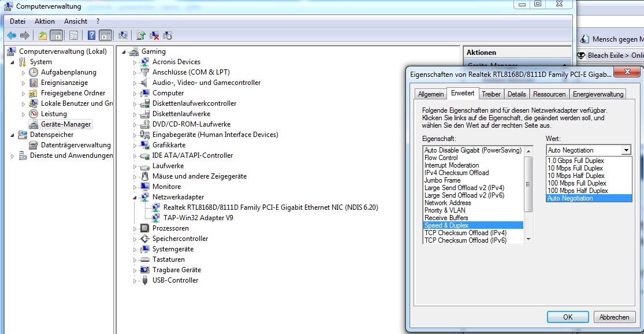
Task: Toggle the show/hide action pane icon
Action: tap(105, 36)
